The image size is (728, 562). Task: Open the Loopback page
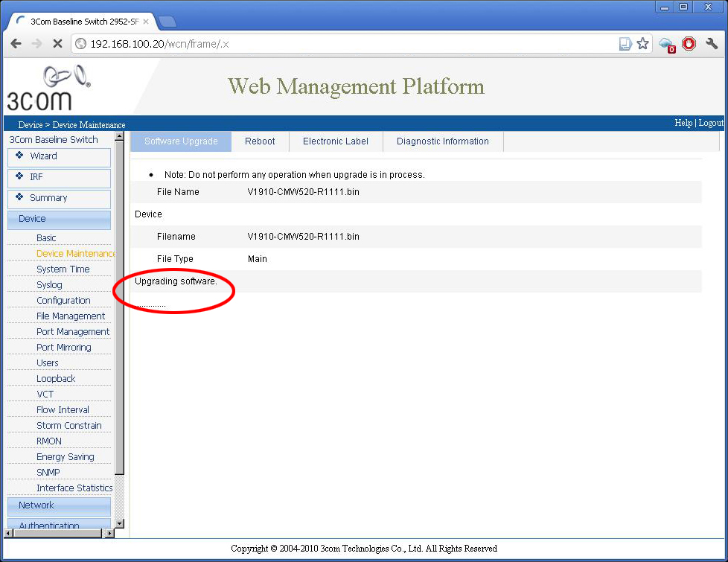click(x=56, y=379)
